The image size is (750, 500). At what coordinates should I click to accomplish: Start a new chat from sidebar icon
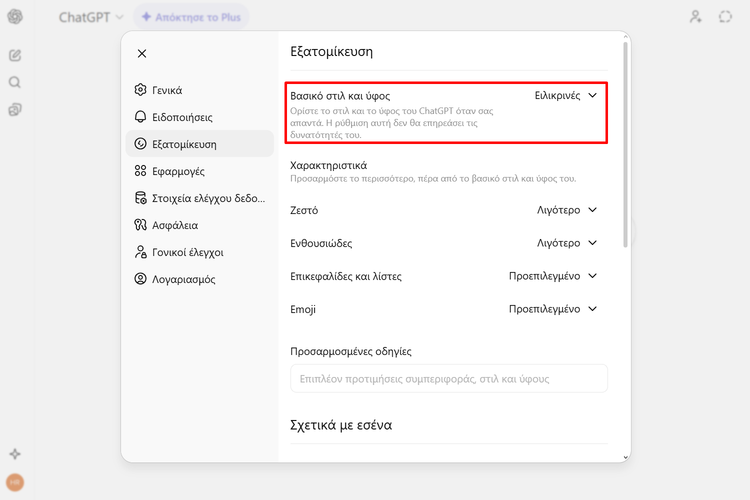point(15,55)
